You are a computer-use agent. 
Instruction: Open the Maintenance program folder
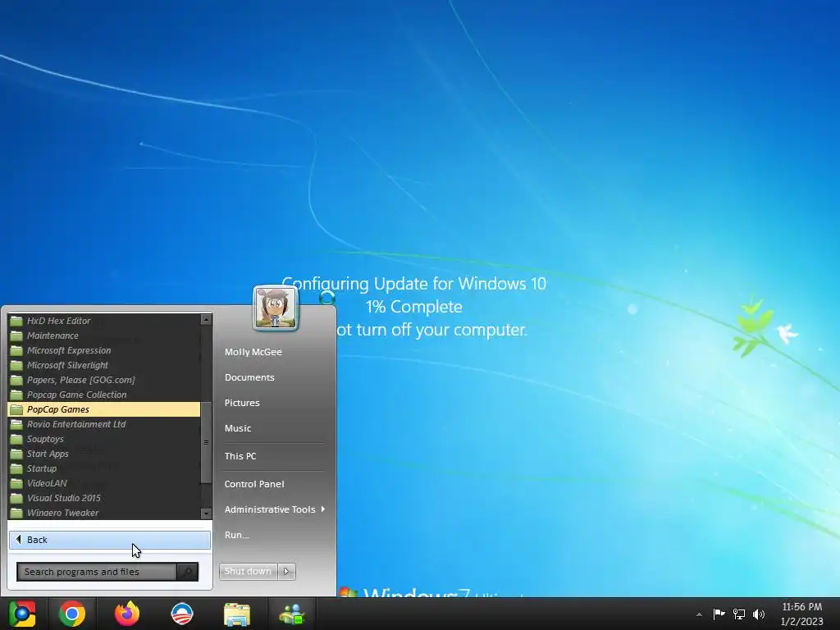(x=104, y=336)
